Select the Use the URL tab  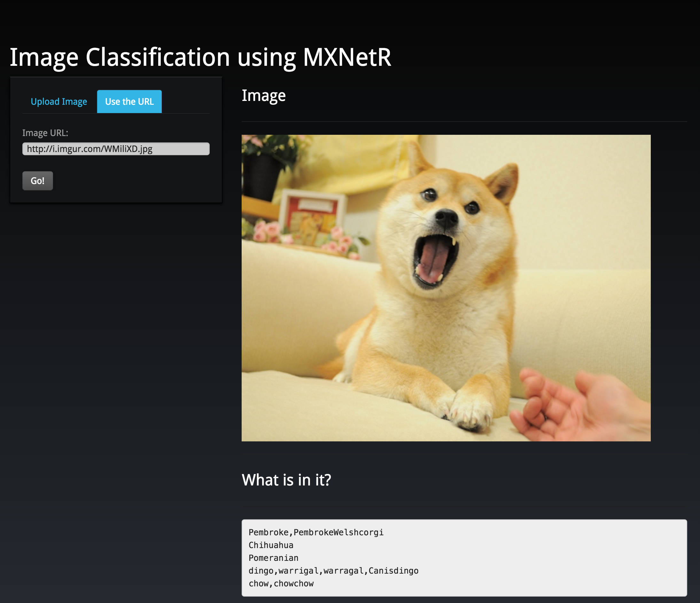point(129,102)
